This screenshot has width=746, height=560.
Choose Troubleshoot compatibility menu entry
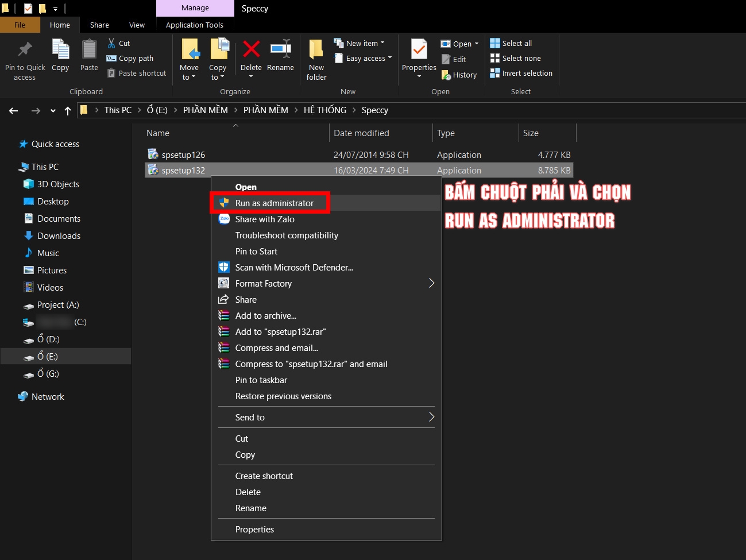(326, 235)
